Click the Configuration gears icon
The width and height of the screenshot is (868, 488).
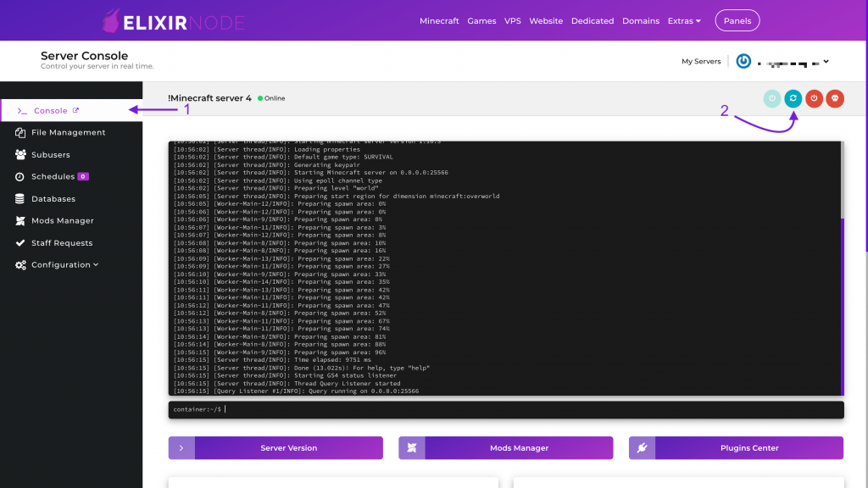tap(20, 265)
